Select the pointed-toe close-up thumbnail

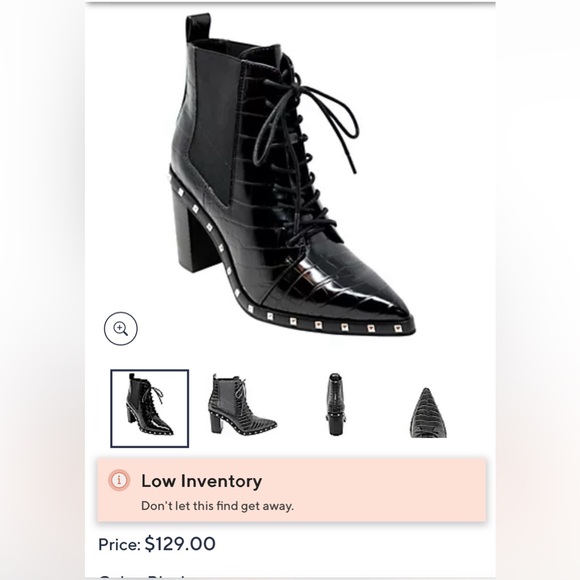tap(428, 413)
